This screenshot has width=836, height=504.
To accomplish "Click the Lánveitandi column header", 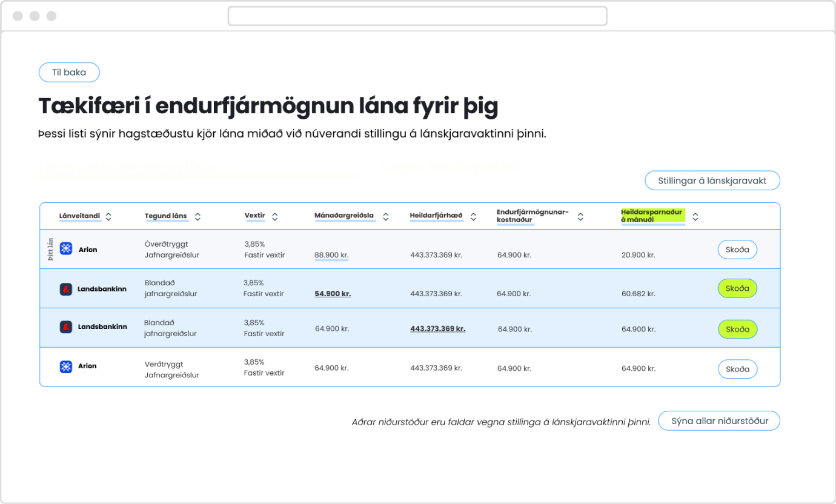I will pos(79,216).
